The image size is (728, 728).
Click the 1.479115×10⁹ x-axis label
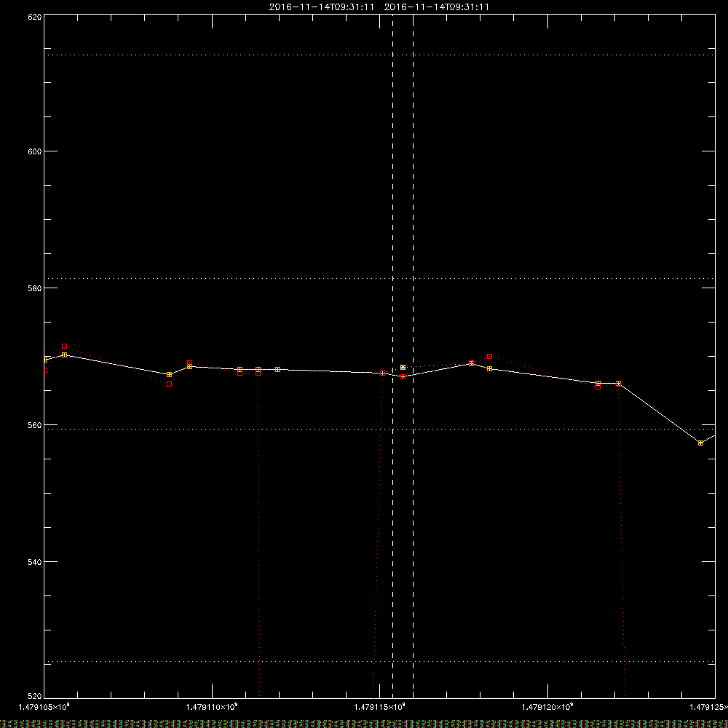tap(380, 707)
